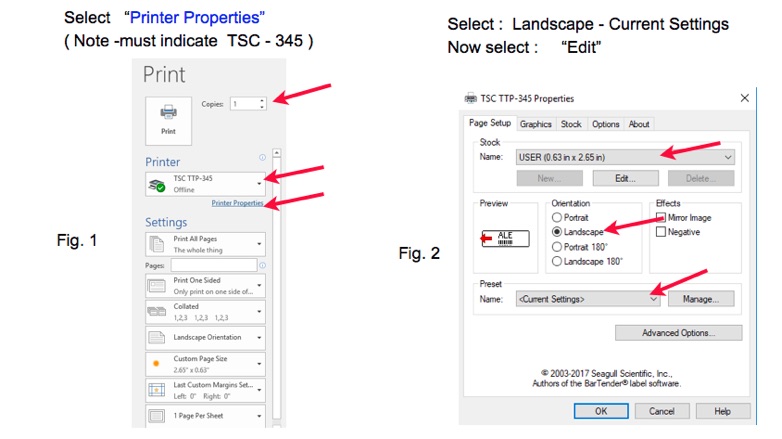The width and height of the screenshot is (782, 439).
Task: Click the Landscape Orientation page icon
Action: (x=157, y=338)
